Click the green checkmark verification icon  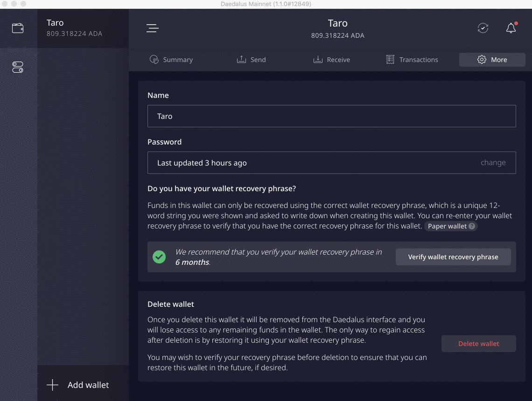(159, 257)
